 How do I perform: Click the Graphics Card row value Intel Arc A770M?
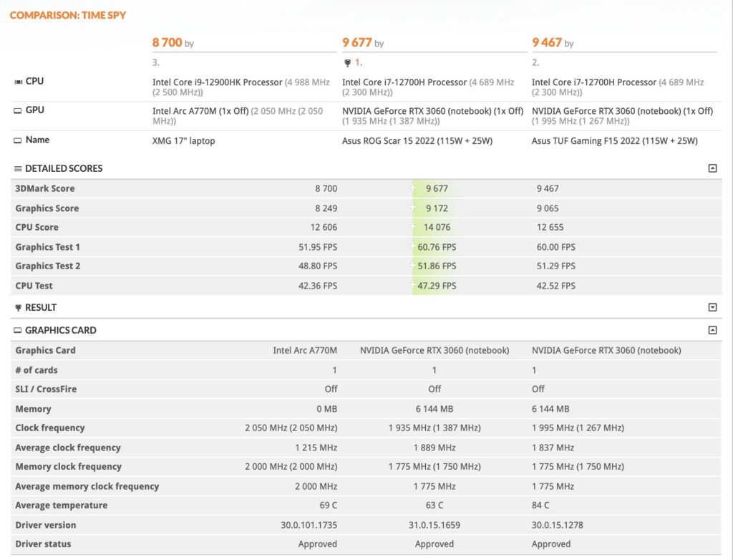pyautogui.click(x=305, y=350)
